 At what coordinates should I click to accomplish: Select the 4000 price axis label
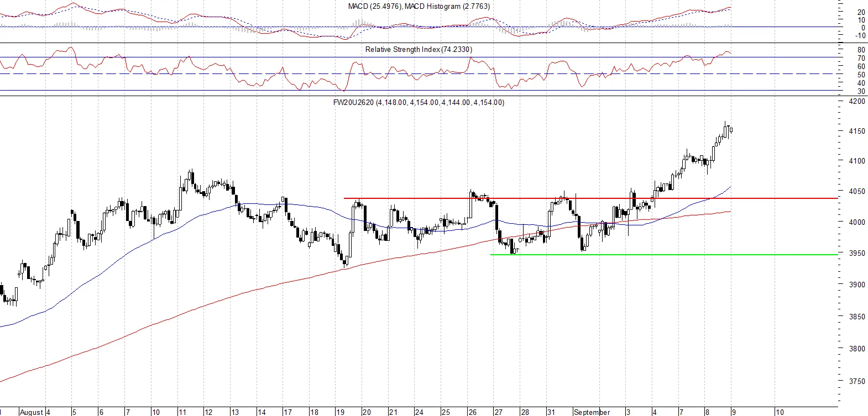[857, 222]
